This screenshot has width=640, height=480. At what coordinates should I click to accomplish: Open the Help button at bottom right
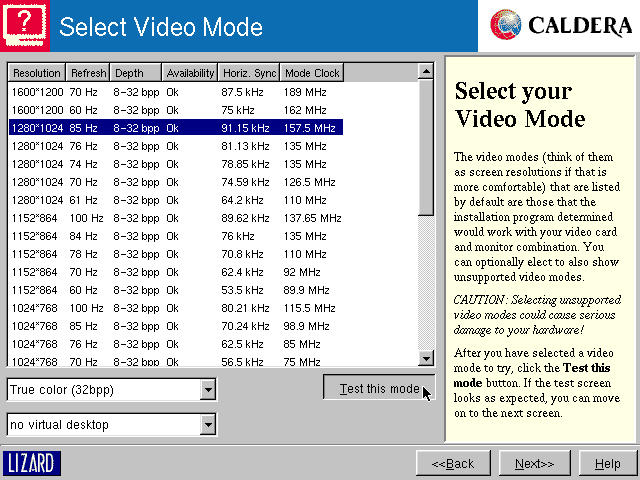click(607, 464)
